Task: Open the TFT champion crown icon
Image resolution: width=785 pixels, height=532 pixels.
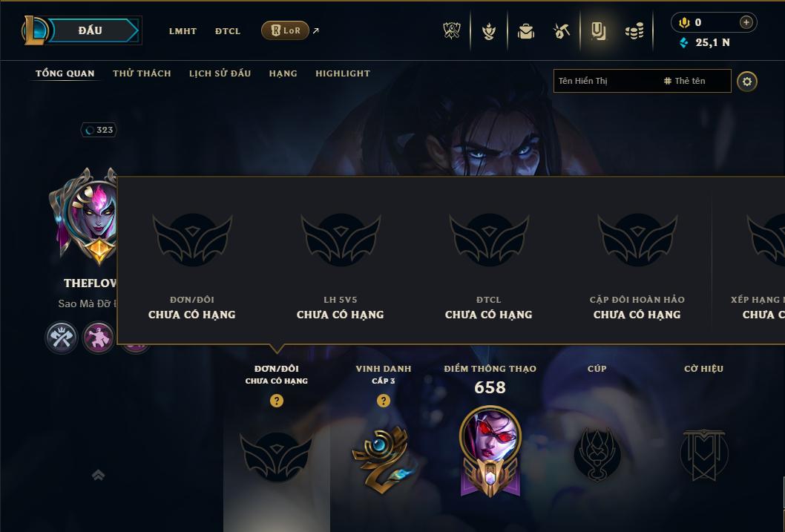Action: [x=489, y=31]
